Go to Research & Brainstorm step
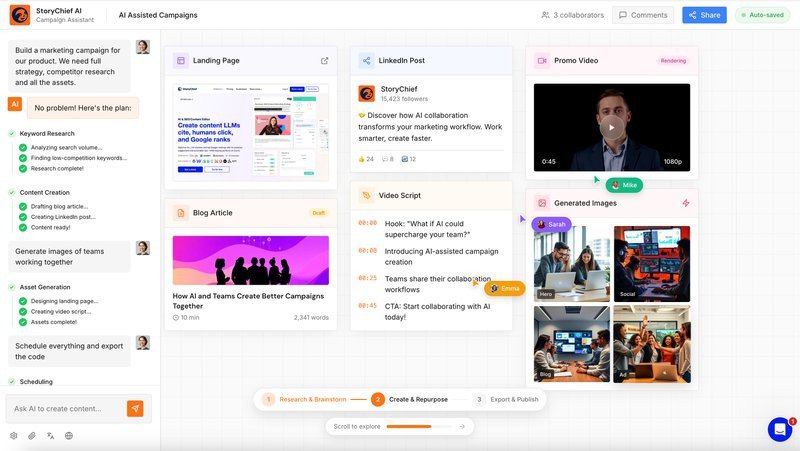The height and width of the screenshot is (451, 800). pyautogui.click(x=305, y=399)
